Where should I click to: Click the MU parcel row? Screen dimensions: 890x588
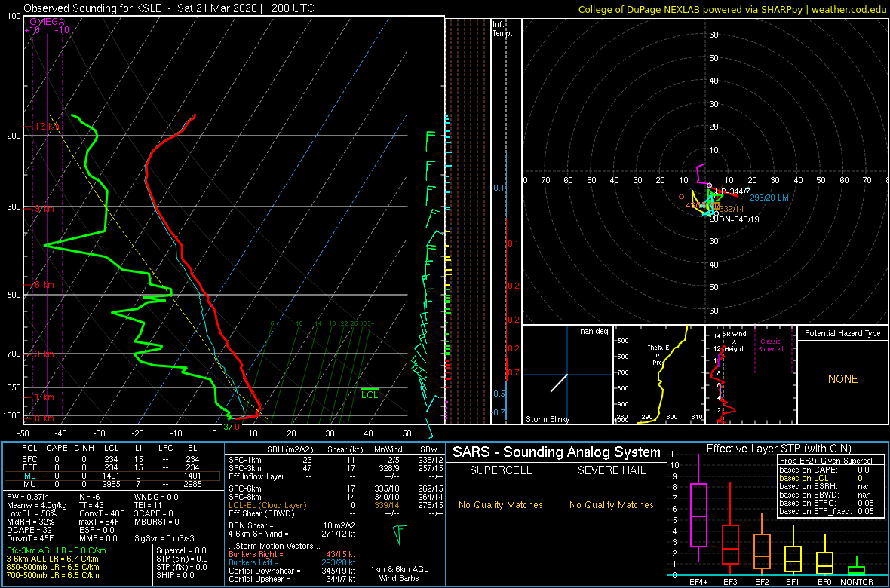[x=112, y=485]
